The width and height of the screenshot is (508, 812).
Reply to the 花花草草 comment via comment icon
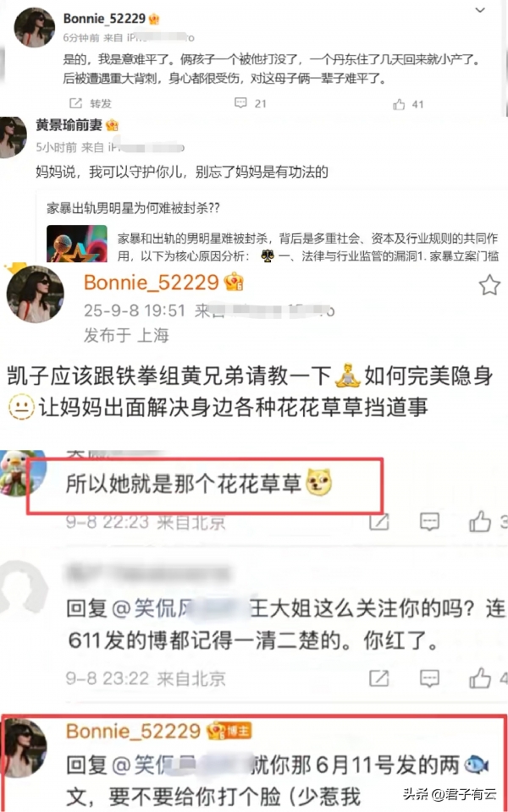click(429, 521)
